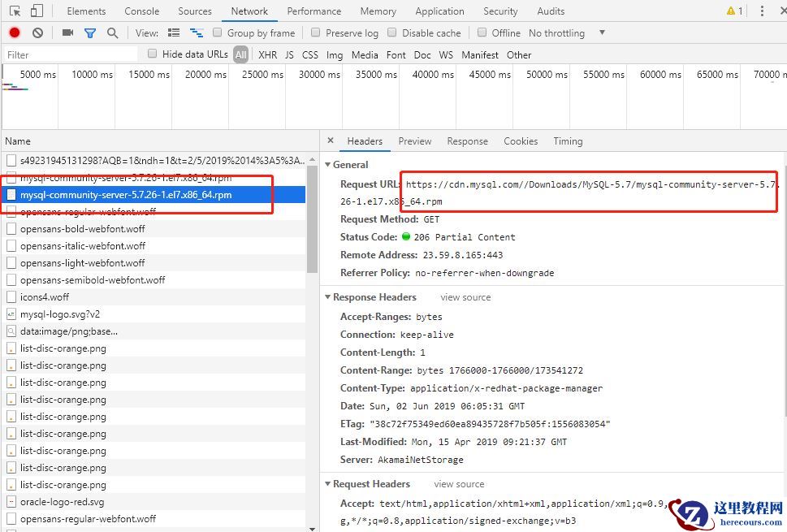Click file icon of opensans-bold-webfont.woff row
Viewport: 787px width, 532px height.
click(11, 229)
